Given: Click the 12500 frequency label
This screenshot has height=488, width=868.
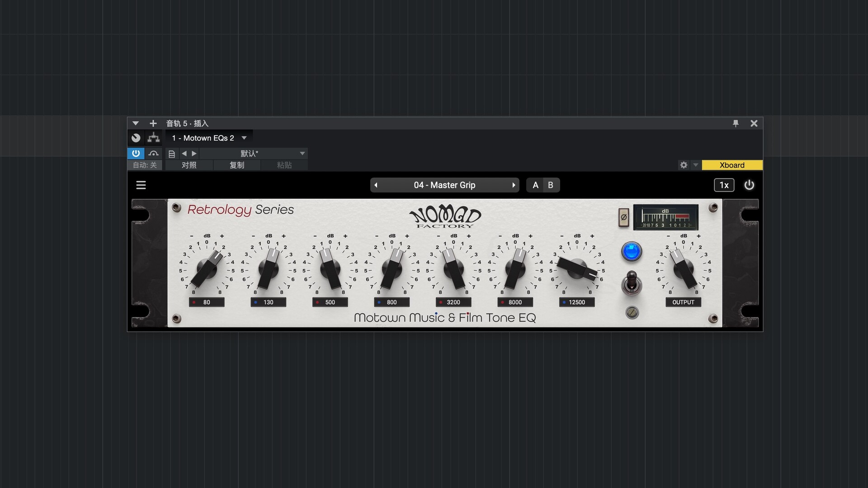Looking at the screenshot, I should 577,302.
